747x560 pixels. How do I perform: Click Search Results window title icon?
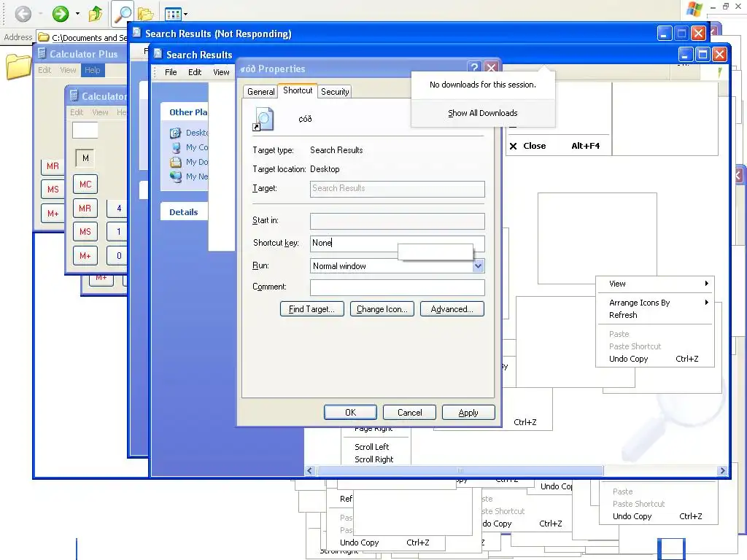click(158, 54)
